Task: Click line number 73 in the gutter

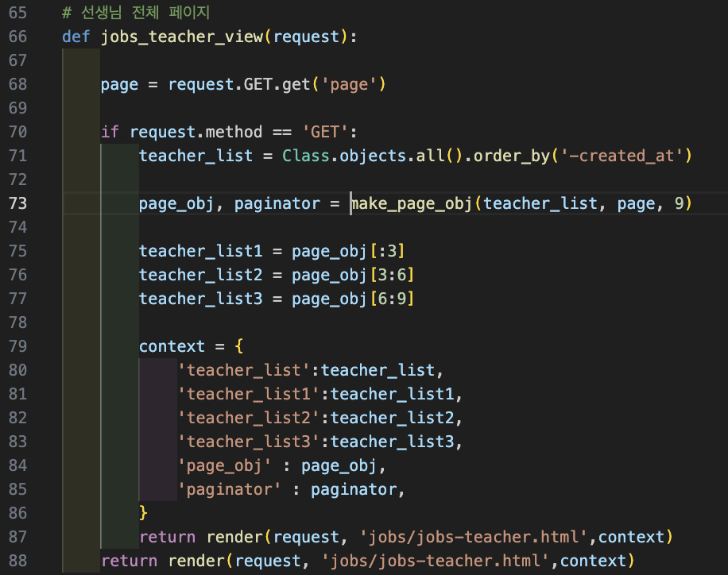Action: click(17, 203)
